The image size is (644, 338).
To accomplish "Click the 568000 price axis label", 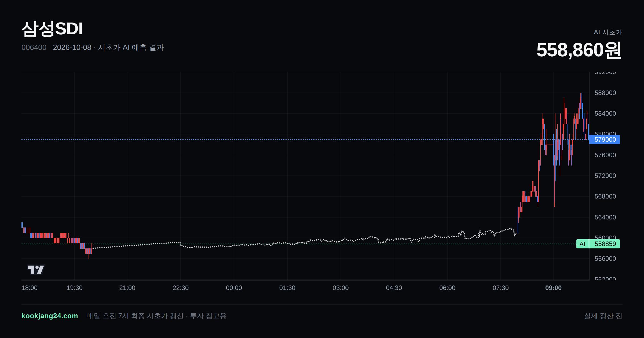I will click(x=605, y=196).
